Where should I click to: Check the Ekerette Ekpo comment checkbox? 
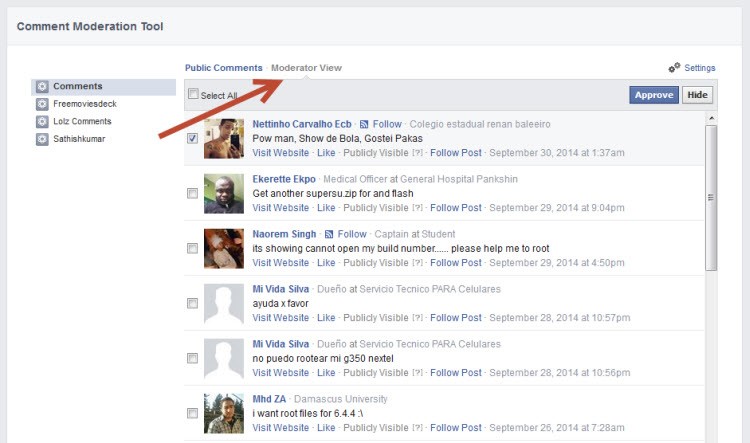[x=192, y=193]
